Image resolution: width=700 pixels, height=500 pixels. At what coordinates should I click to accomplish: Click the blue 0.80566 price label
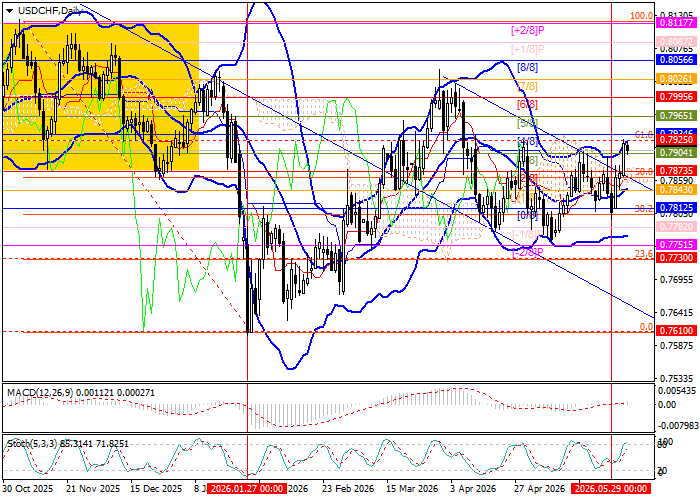(678, 60)
